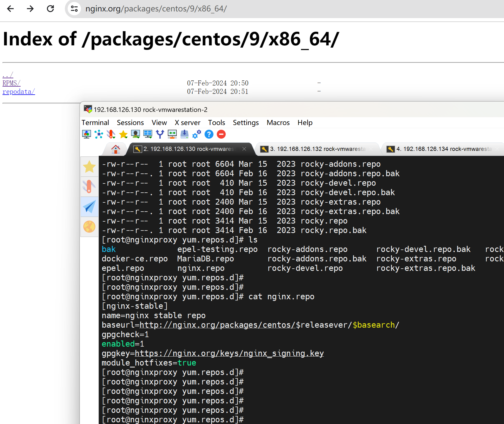
Task: Click the blue Help question mark icon
Action: pos(209,134)
